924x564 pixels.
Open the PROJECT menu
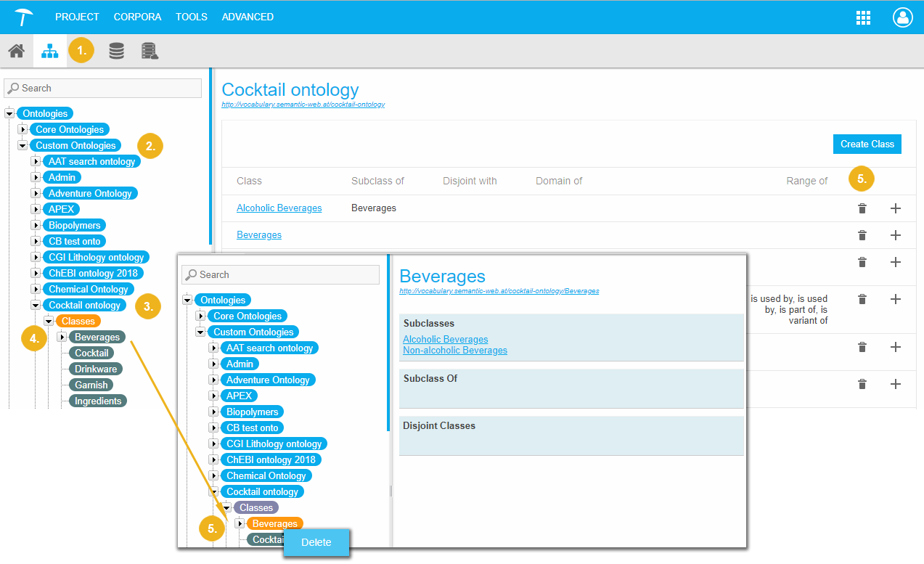[77, 17]
